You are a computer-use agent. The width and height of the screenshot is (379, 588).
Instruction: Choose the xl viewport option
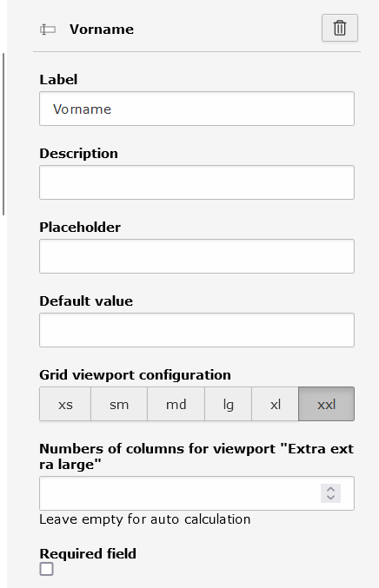pos(275,404)
